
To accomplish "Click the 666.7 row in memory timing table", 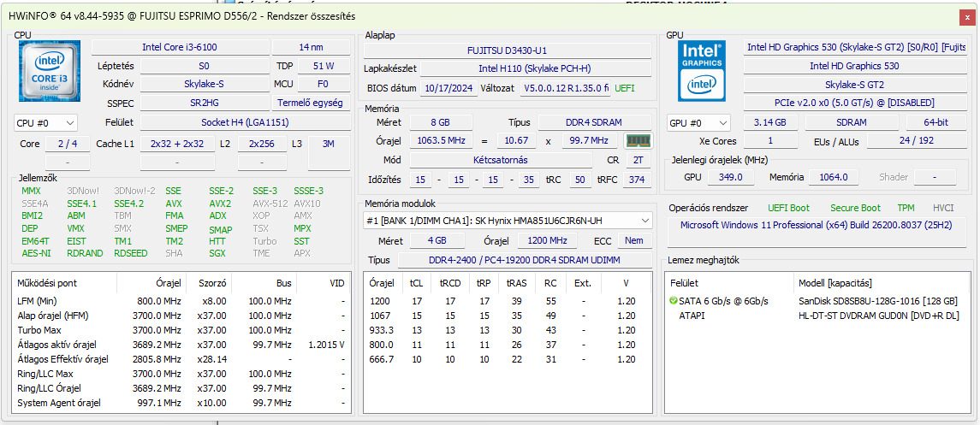I will (508, 359).
